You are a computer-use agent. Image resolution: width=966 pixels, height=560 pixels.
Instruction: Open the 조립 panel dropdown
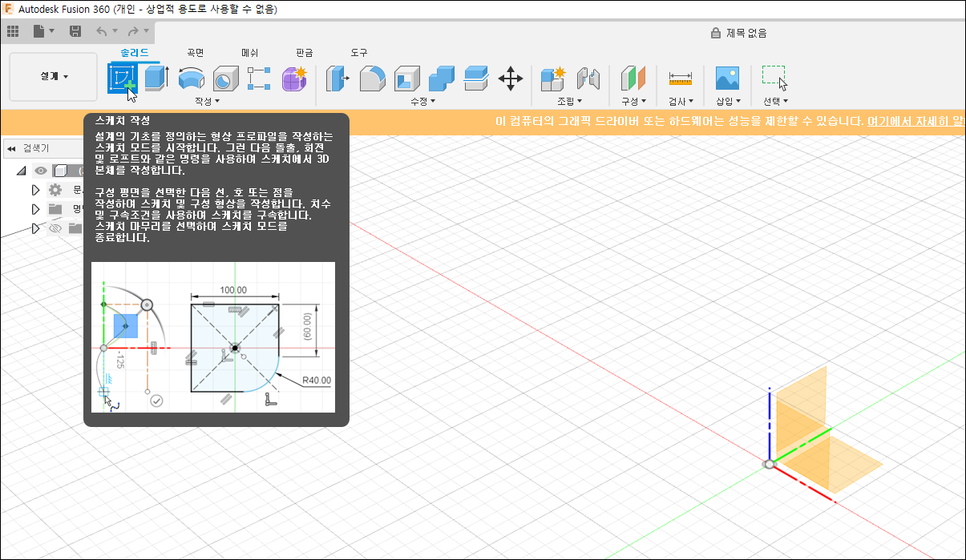570,102
